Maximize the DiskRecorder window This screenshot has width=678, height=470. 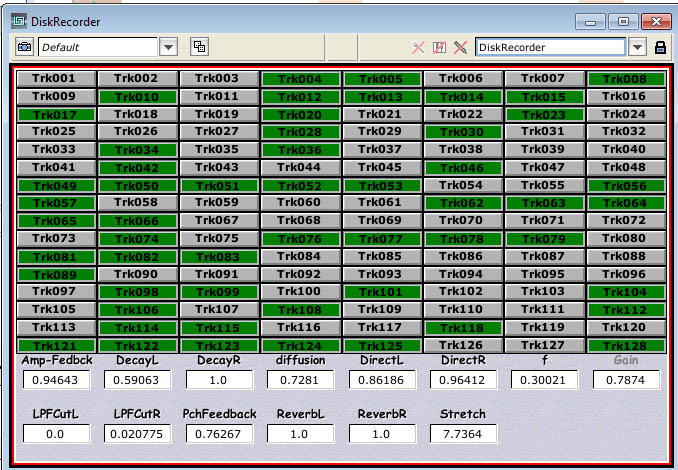tap(623, 22)
